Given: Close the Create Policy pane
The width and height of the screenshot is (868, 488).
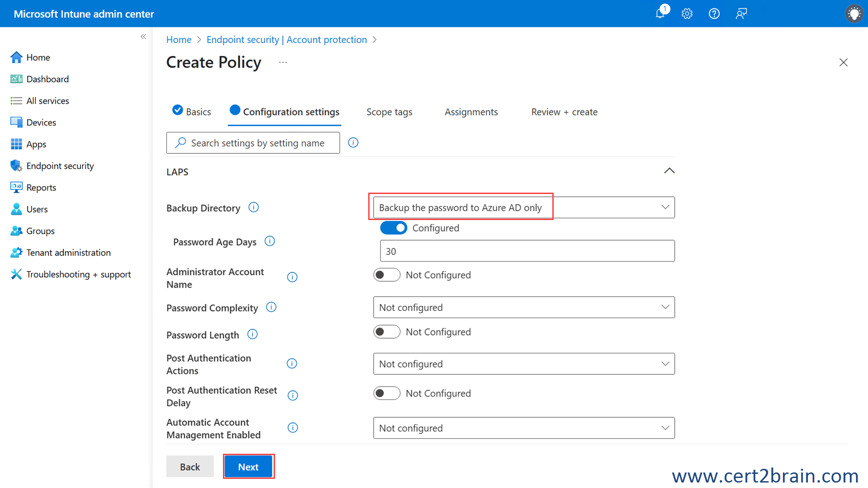Looking at the screenshot, I should tap(843, 62).
